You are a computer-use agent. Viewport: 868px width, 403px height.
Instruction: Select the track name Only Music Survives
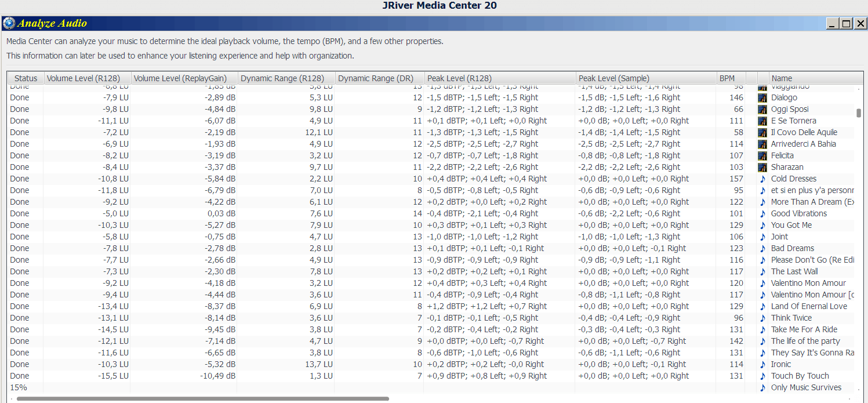[806, 387]
